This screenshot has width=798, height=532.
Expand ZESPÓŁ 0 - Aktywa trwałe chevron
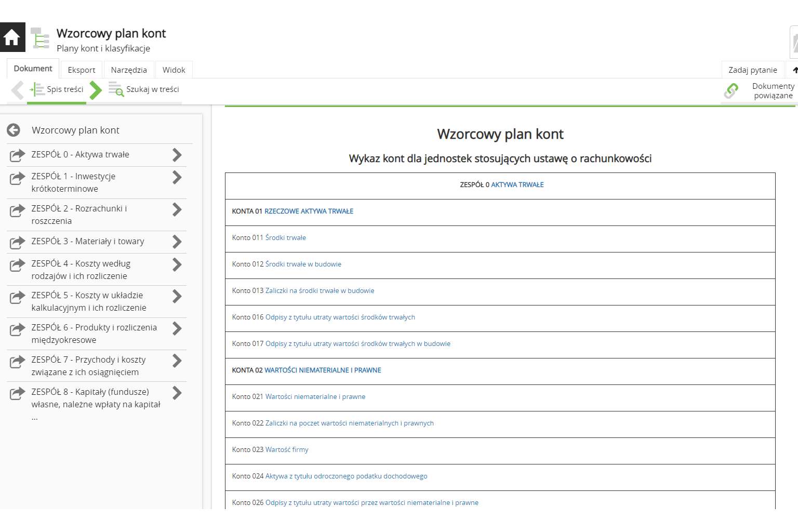tap(177, 155)
